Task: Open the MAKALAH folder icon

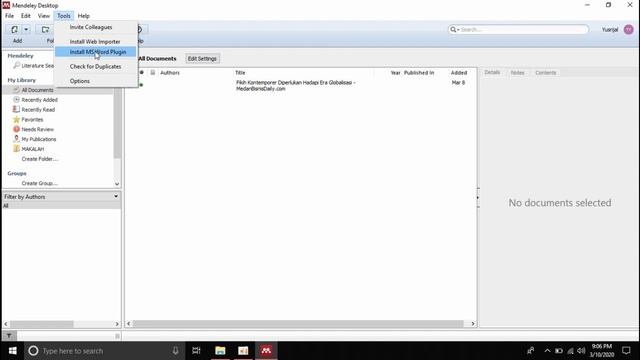Action: [x=16, y=149]
